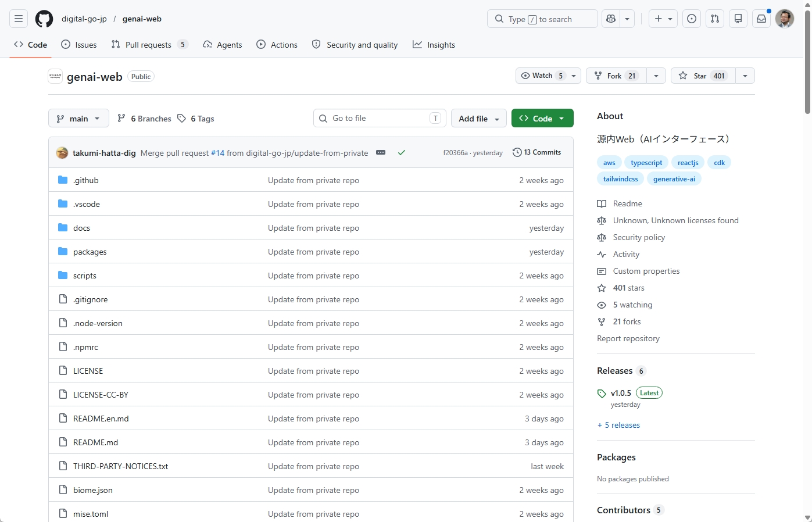Fork this repository

pyautogui.click(x=616, y=76)
